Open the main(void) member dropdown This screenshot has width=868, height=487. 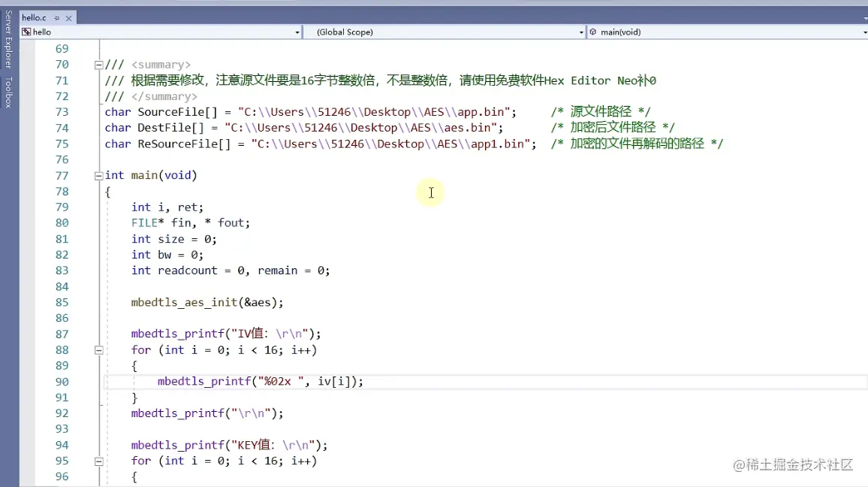[864, 32]
